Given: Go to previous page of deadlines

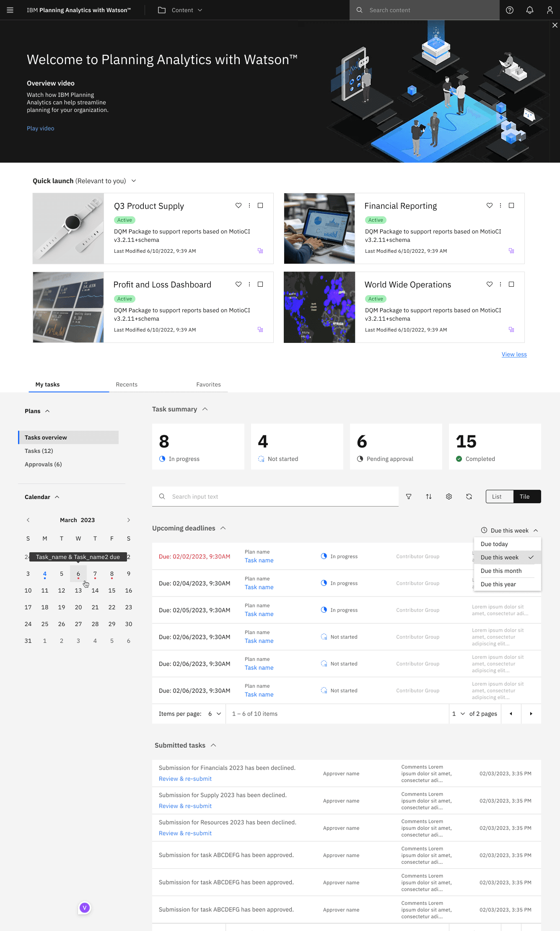Looking at the screenshot, I should point(511,714).
